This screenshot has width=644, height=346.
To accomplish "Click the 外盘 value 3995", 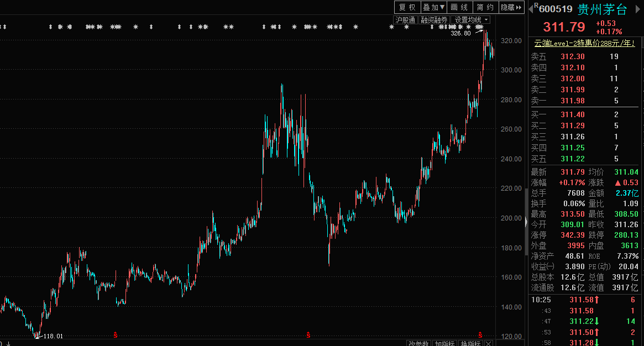I will 576,246.
